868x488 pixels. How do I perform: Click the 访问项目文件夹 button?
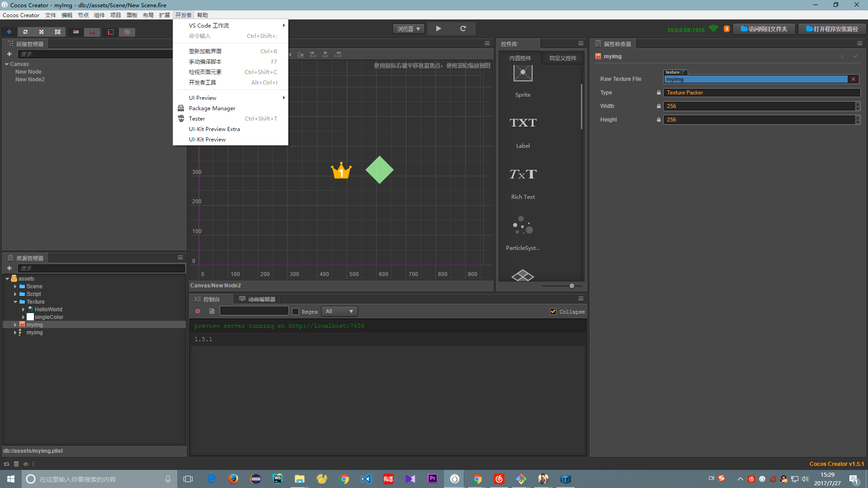764,29
